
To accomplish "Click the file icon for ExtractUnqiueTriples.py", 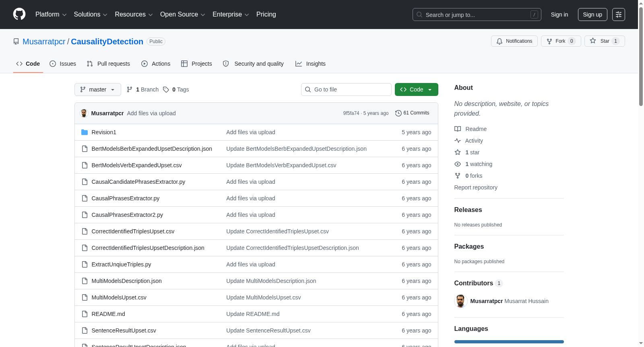I will 85,264.
